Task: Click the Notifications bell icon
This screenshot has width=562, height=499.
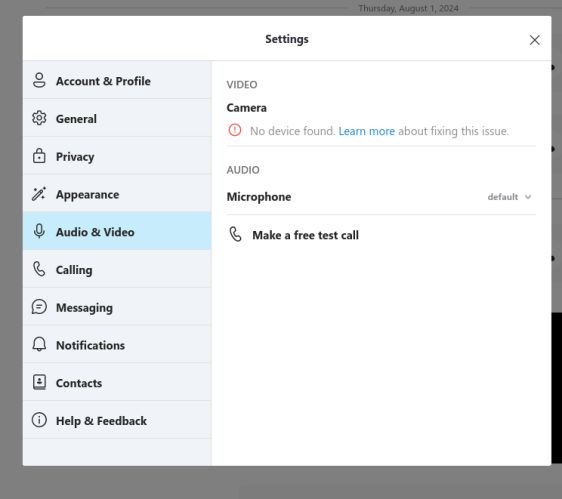Action: [x=39, y=344]
